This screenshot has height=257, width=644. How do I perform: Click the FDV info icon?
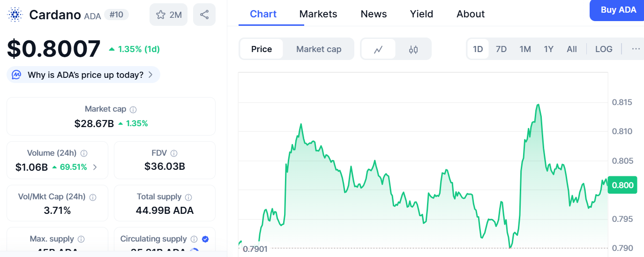(x=174, y=153)
